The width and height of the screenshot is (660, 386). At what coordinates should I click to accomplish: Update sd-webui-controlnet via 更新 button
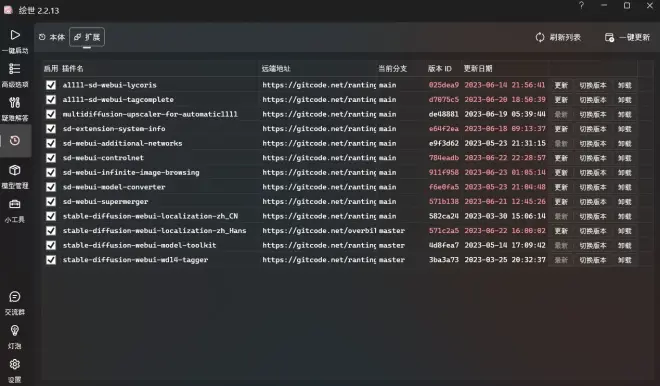[x=561, y=158]
